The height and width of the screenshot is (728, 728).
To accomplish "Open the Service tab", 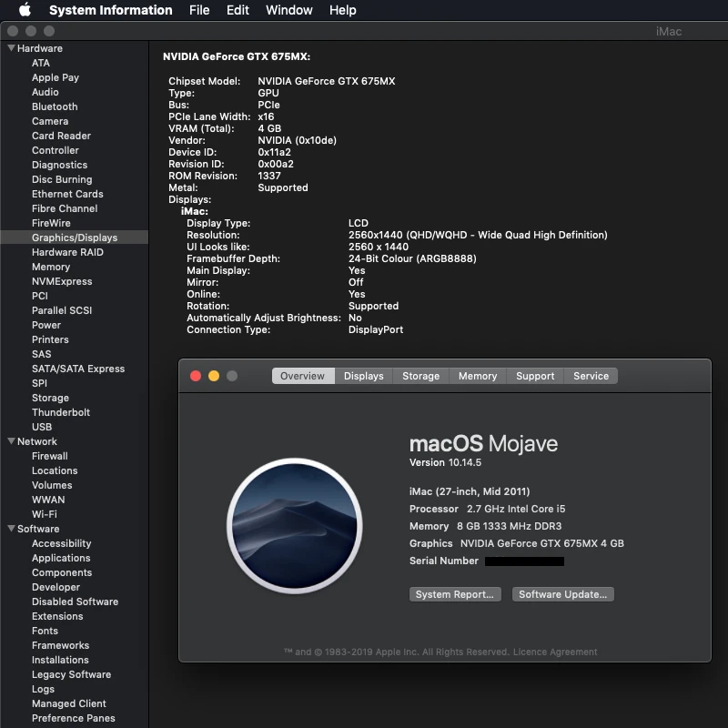I will (x=591, y=375).
